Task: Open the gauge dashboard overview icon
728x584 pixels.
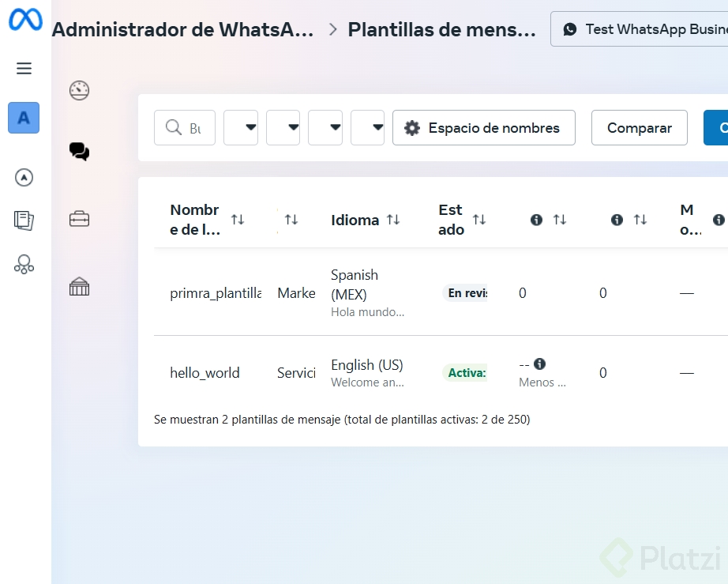Action: click(x=80, y=90)
